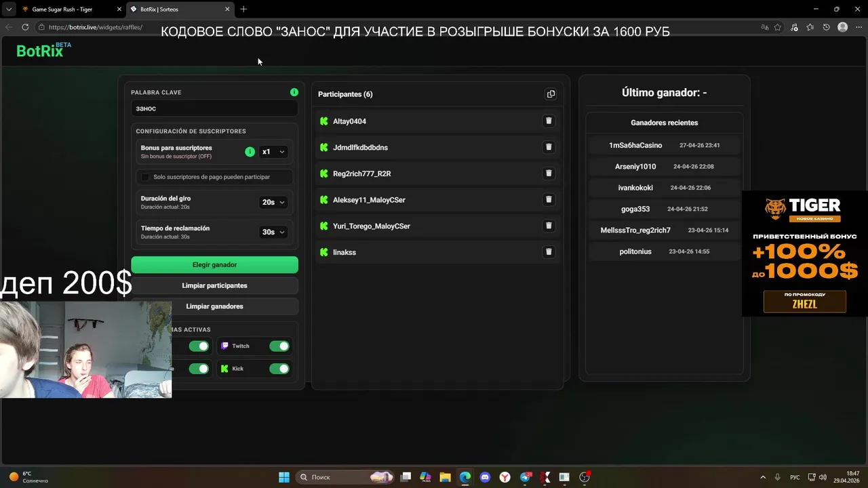Screen dimensions: 868x488
Task: Click the Twitch platform icon
Action: tap(225, 346)
